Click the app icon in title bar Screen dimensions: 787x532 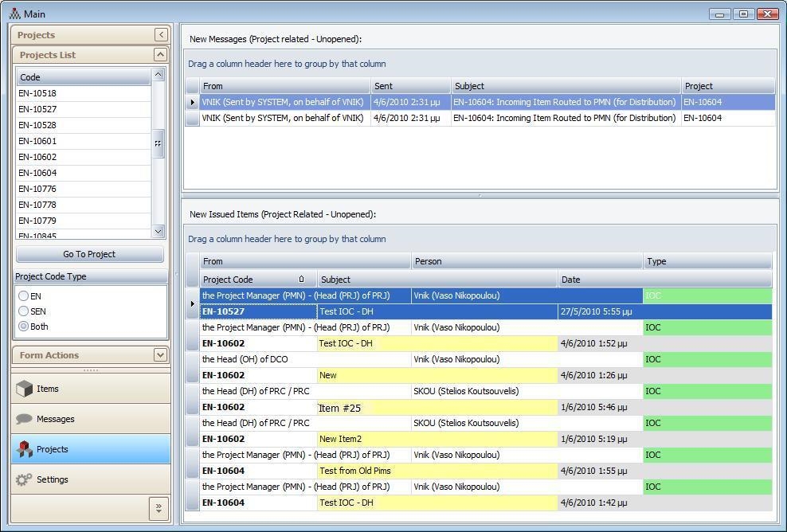pyautogui.click(x=14, y=14)
